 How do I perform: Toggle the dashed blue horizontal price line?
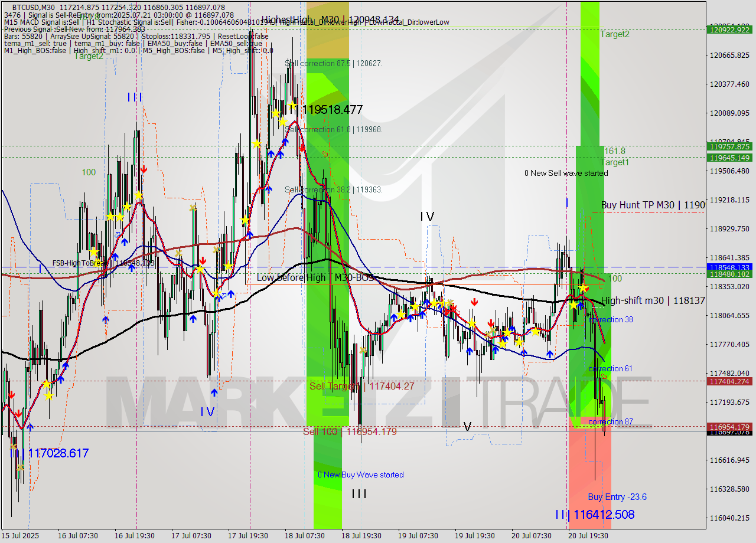[354, 267]
